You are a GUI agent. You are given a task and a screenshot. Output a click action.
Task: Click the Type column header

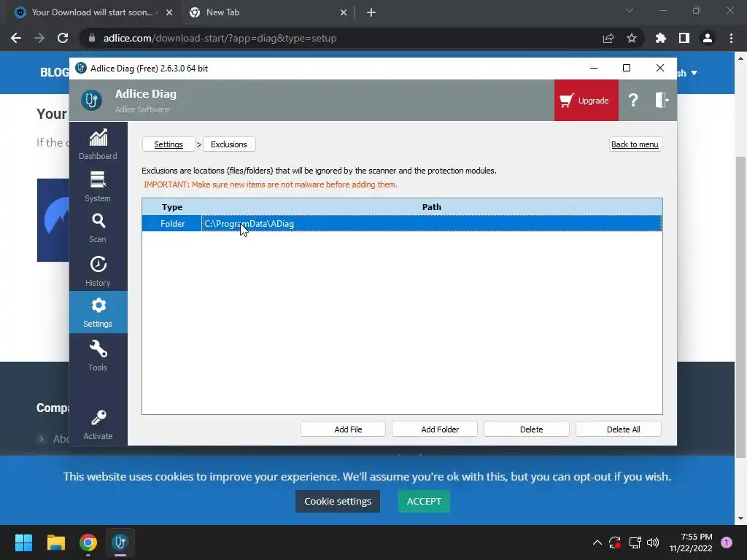click(172, 207)
